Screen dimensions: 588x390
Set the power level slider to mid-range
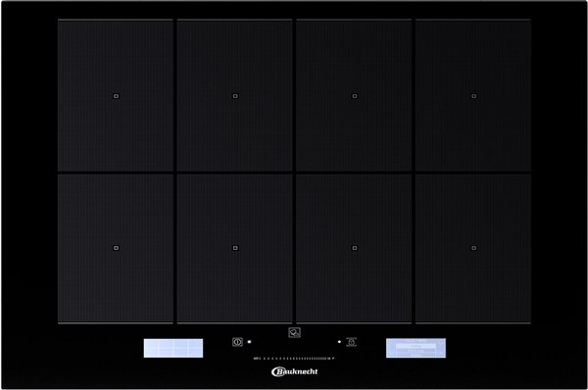point(294,359)
